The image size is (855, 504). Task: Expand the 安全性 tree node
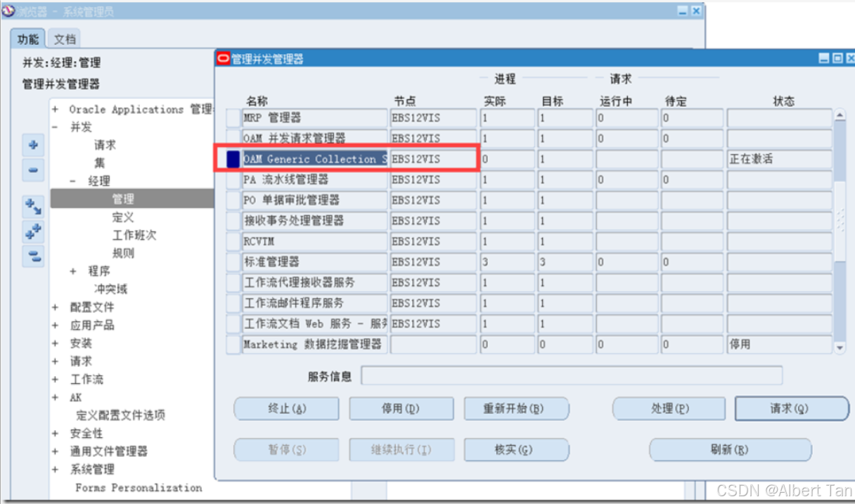pos(55,434)
